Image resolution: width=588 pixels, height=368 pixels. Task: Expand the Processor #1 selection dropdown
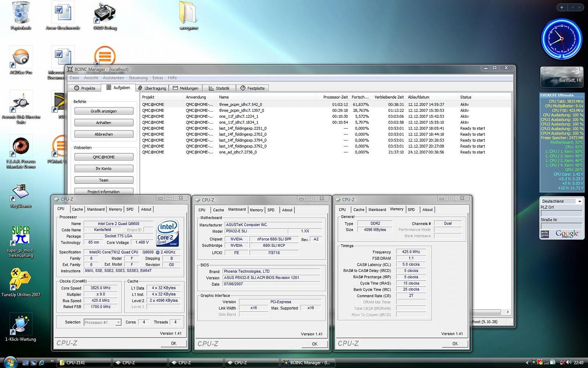(x=118, y=322)
